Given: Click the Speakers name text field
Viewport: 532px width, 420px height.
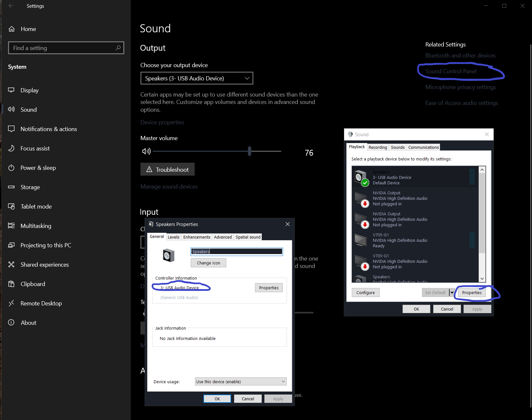Looking at the screenshot, I should 237,251.
